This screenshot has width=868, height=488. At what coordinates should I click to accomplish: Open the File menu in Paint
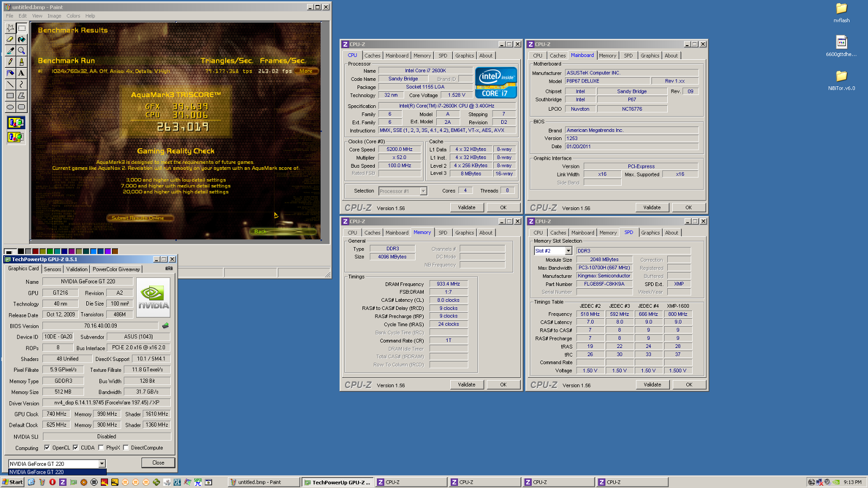click(10, 16)
